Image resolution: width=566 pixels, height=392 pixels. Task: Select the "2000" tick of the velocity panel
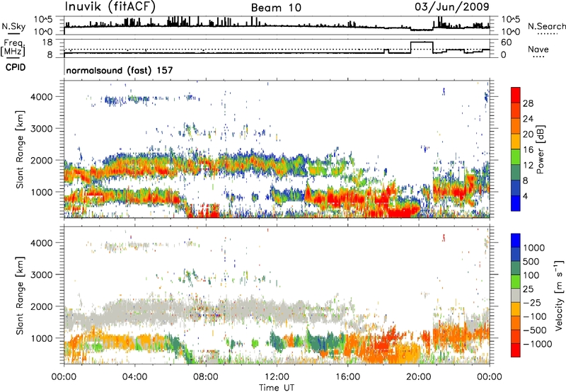click(x=42, y=306)
